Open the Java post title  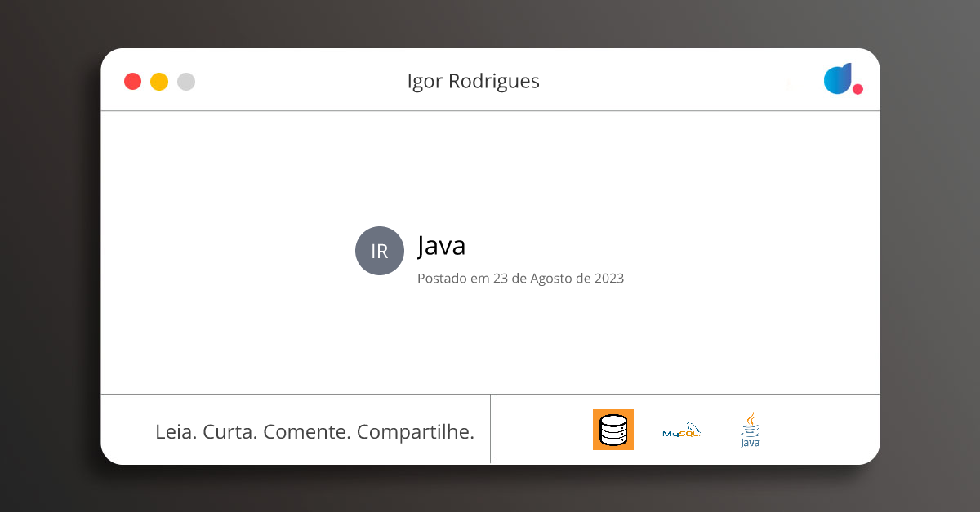(x=441, y=245)
